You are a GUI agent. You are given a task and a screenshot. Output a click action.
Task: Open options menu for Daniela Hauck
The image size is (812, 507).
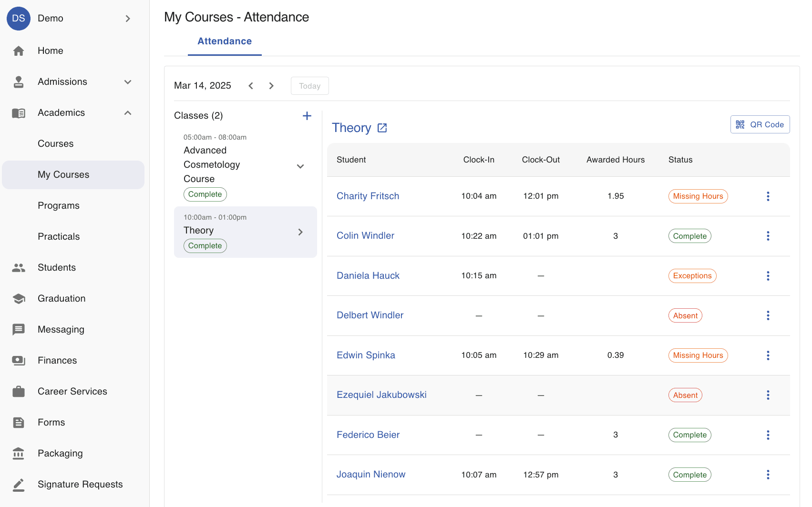click(768, 276)
